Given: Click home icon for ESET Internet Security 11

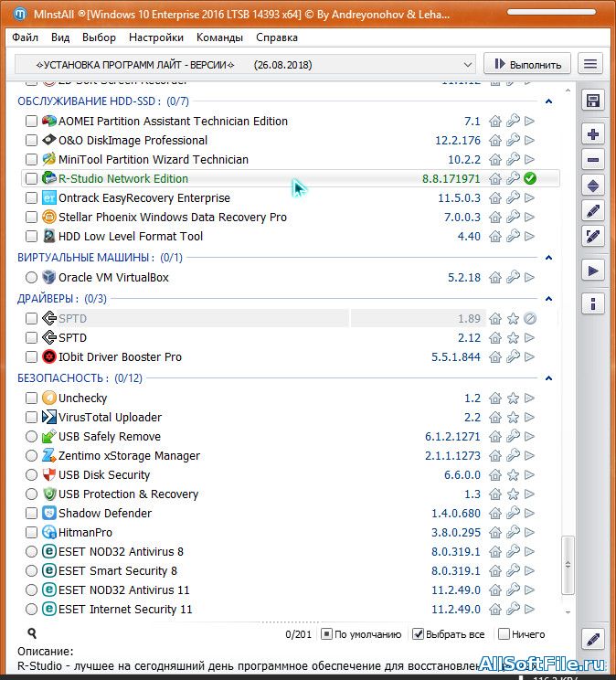Looking at the screenshot, I should tap(495, 610).
